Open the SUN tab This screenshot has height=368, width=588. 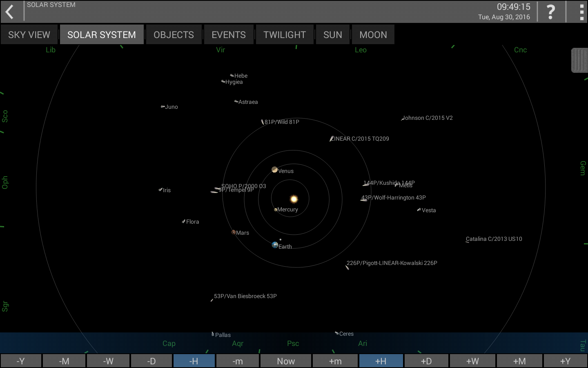tap(333, 35)
